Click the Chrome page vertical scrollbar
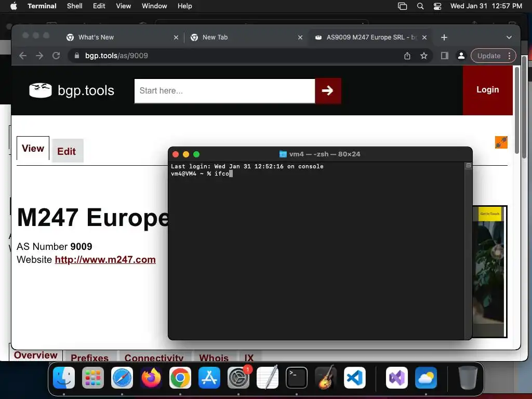The image size is (532, 399). pyautogui.click(x=517, y=110)
